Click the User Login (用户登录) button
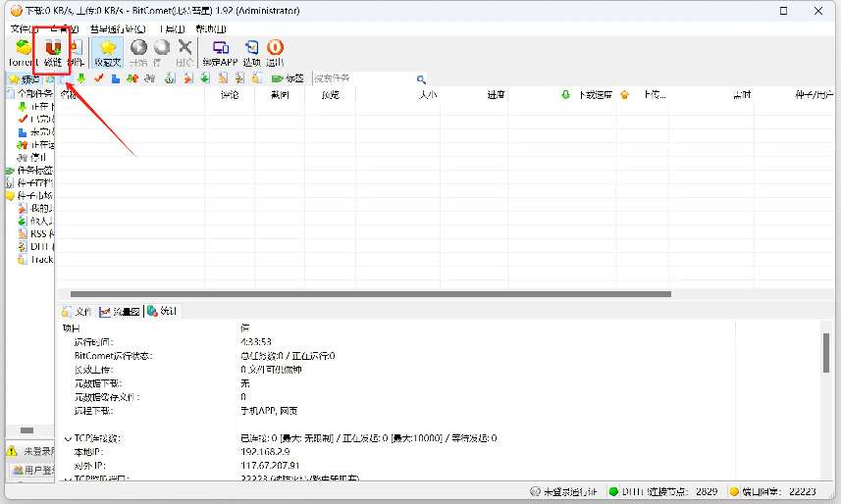The image size is (841, 504). [x=31, y=471]
